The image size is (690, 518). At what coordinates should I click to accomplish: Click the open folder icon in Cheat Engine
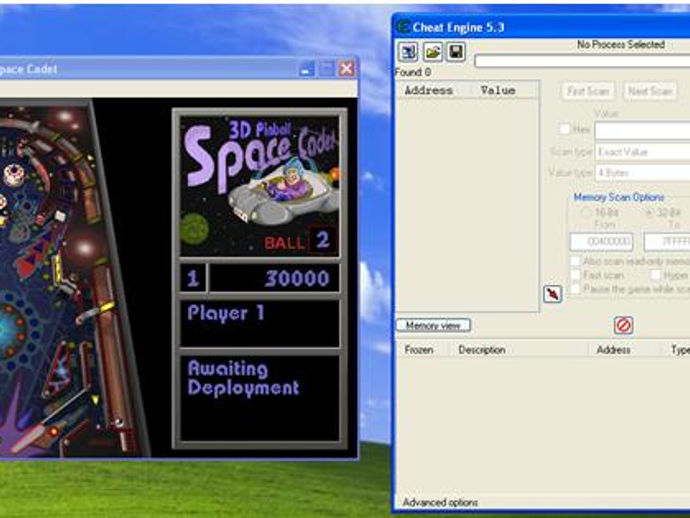click(x=433, y=52)
